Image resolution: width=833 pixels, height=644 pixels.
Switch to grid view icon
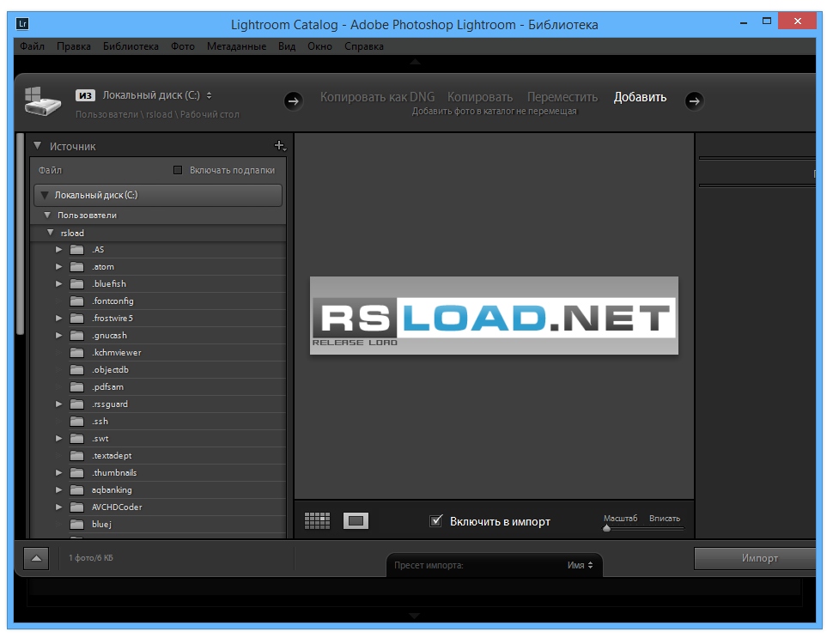pyautogui.click(x=317, y=520)
